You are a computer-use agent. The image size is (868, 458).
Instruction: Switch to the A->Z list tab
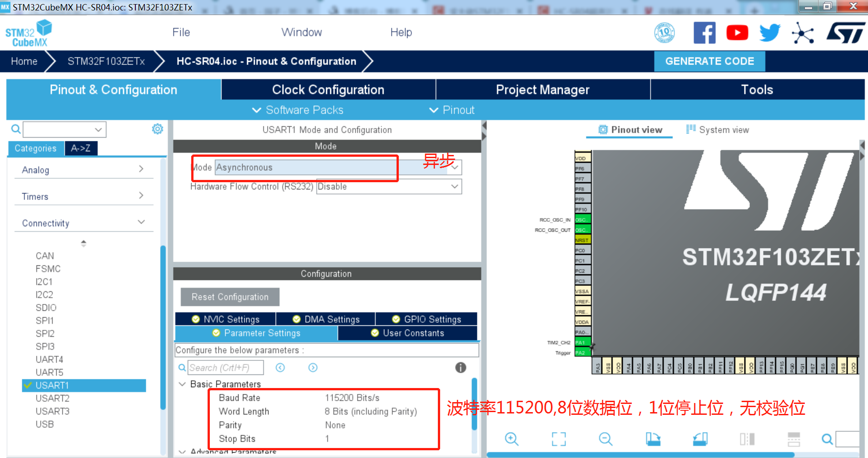click(x=81, y=148)
